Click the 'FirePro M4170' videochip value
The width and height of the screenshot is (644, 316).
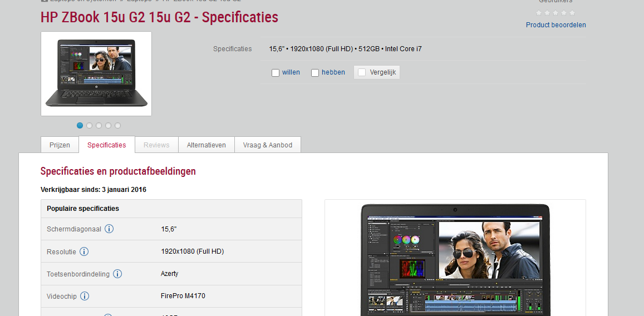[x=183, y=296]
